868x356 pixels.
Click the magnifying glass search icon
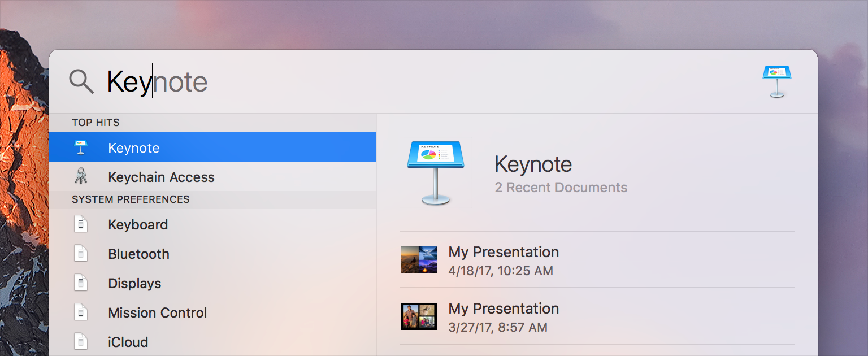pos(81,82)
